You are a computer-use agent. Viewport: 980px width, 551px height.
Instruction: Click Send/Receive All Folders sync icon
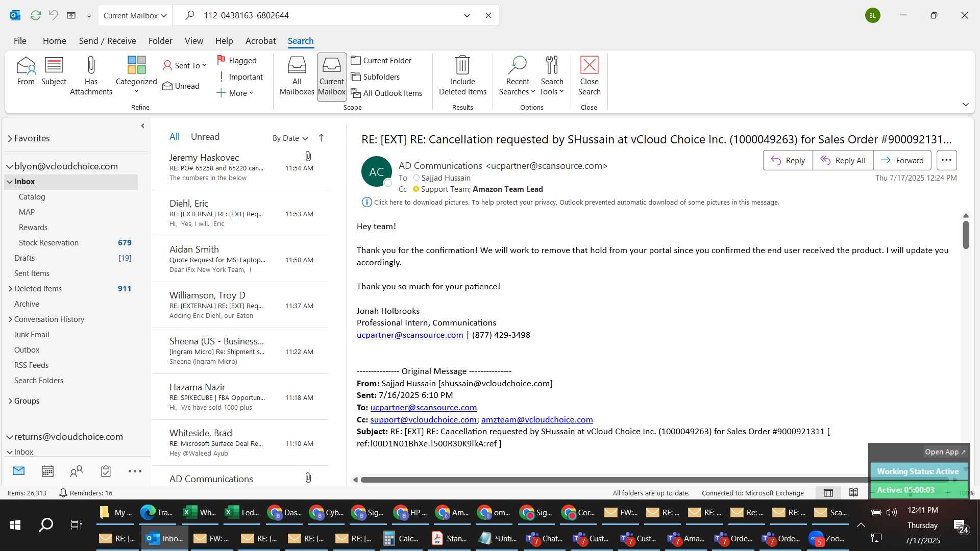35,15
